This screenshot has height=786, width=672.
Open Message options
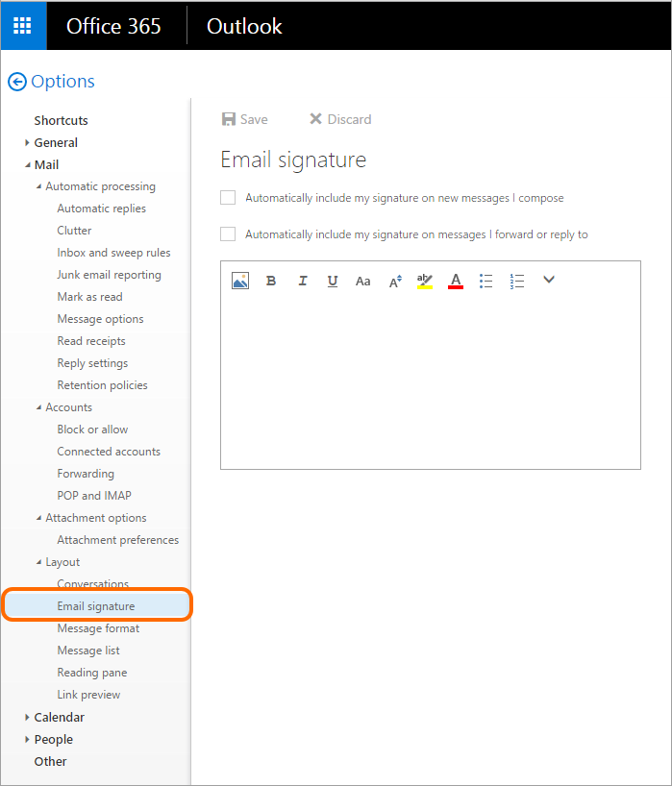(x=100, y=319)
